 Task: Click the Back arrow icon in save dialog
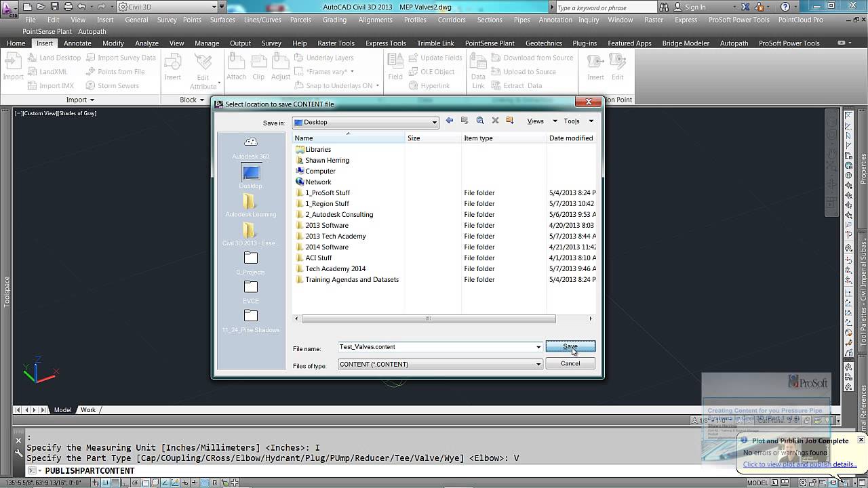click(x=449, y=121)
